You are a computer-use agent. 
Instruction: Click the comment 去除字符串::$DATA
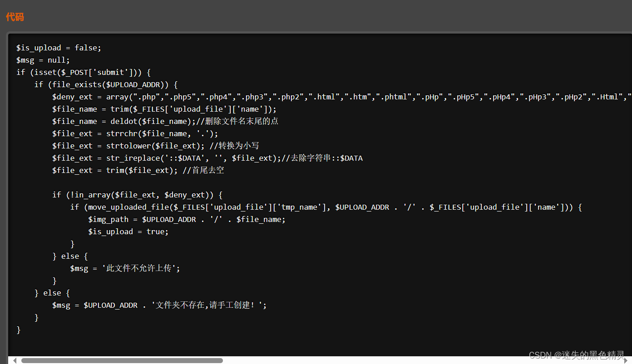coord(322,158)
